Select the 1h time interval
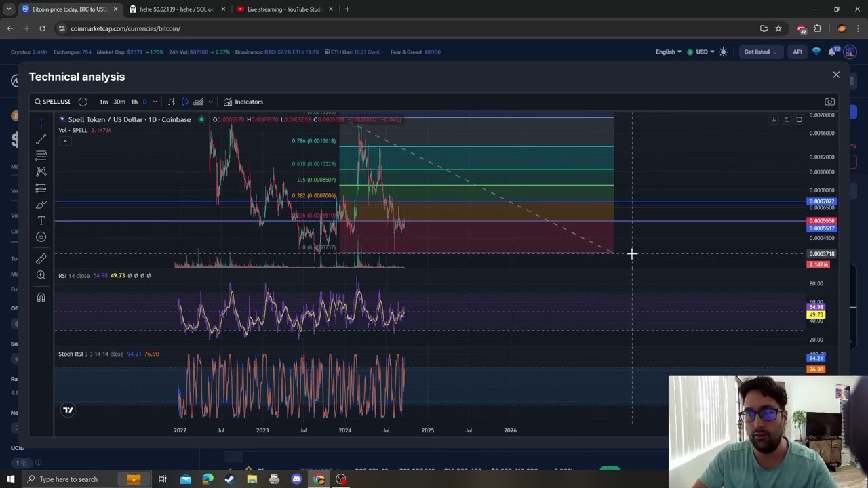This screenshot has width=868, height=488. (134, 102)
